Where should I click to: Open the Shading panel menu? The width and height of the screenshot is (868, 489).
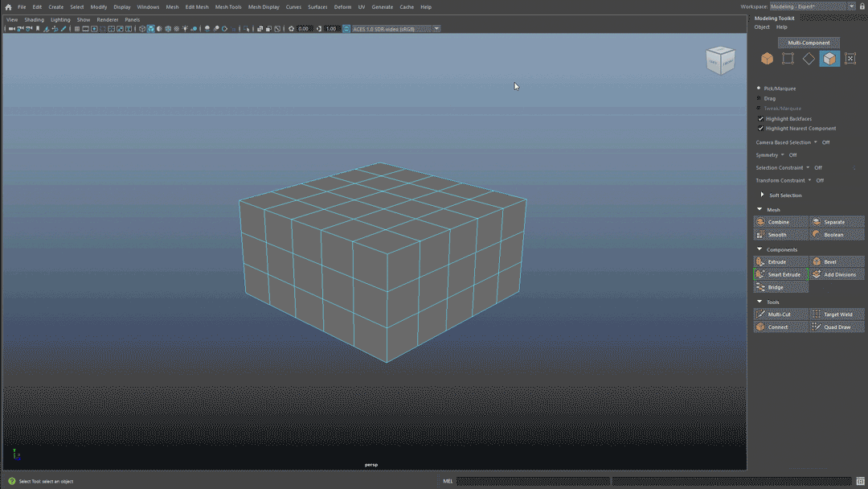pos(34,19)
